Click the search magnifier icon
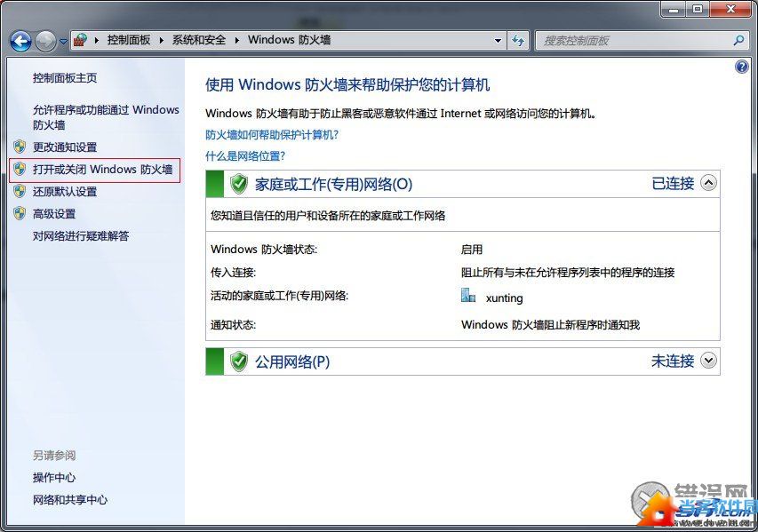Screen dimensions: 758x532 [x=738, y=41]
